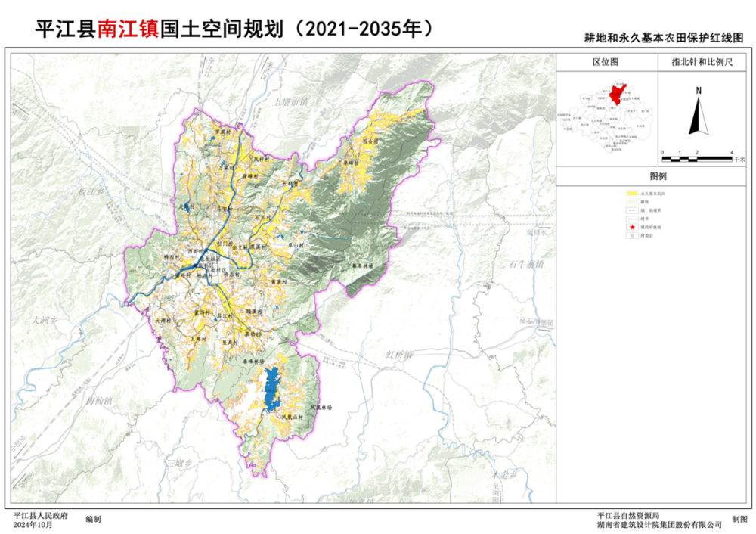Click the yellow permanent farmland legend swatch
Screen dimensions: 756x534
click(632, 194)
